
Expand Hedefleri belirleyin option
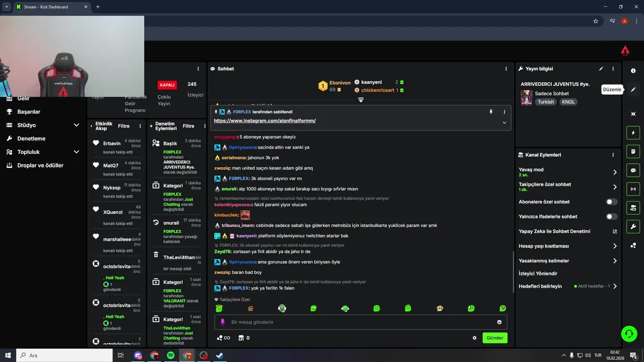615,286
